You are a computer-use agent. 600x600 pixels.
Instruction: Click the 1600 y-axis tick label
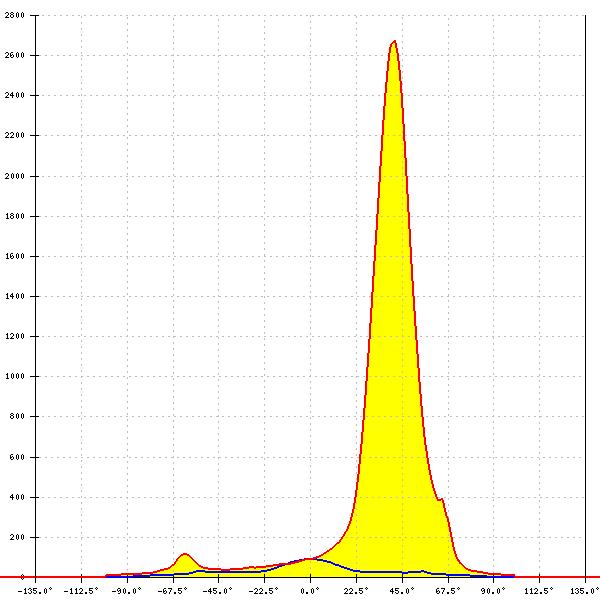click(x=15, y=256)
